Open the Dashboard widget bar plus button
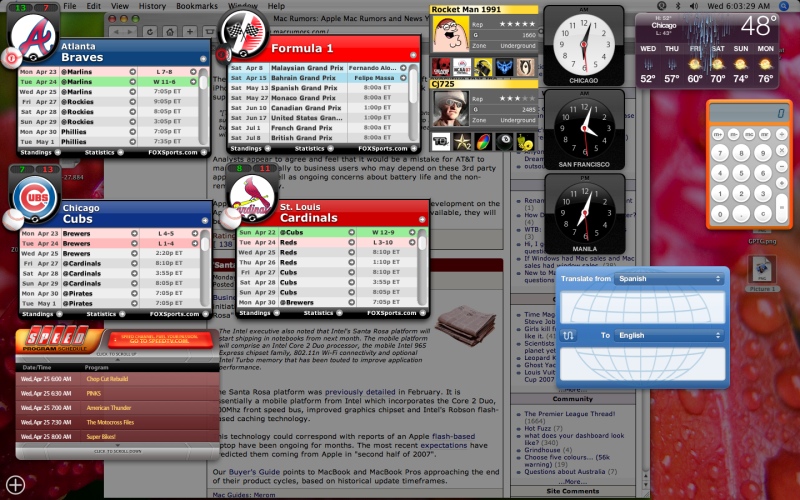 tap(15, 484)
